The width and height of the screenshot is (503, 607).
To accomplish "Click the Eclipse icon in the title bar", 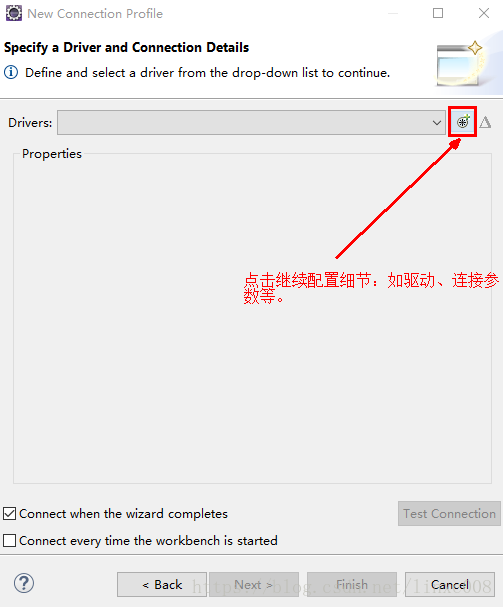I will (14, 13).
